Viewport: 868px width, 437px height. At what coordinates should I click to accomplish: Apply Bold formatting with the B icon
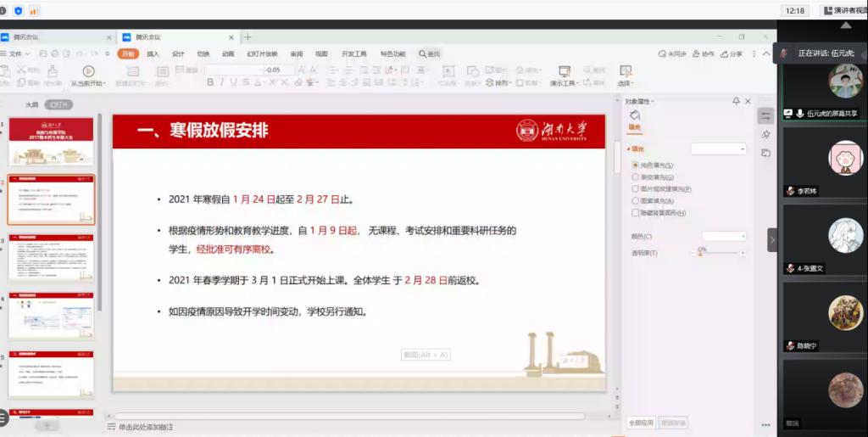click(x=210, y=82)
